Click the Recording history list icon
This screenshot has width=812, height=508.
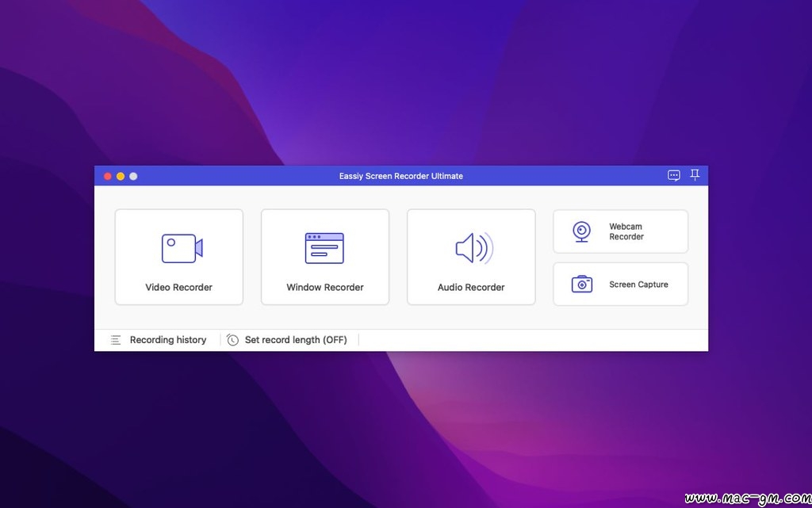[116, 340]
